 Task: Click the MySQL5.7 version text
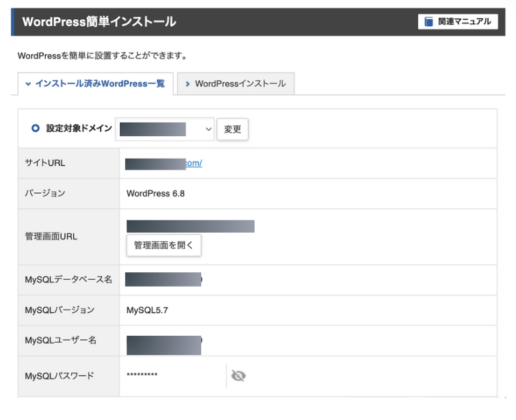pyautogui.click(x=147, y=310)
